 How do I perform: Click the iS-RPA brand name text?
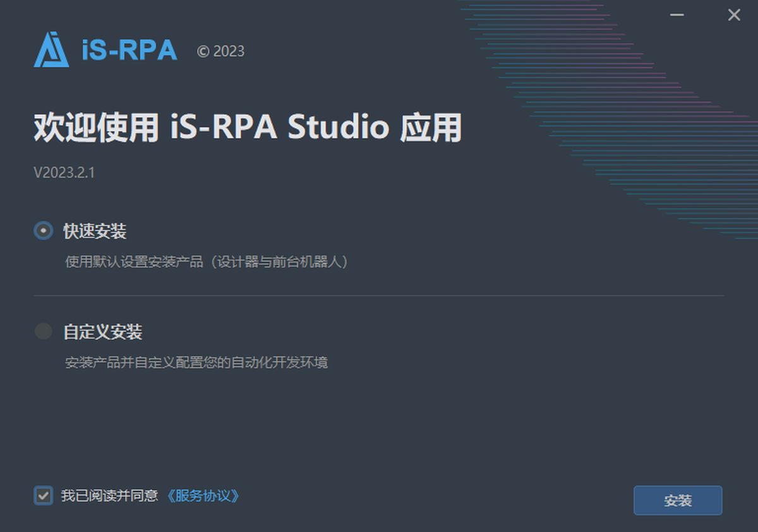coord(129,51)
